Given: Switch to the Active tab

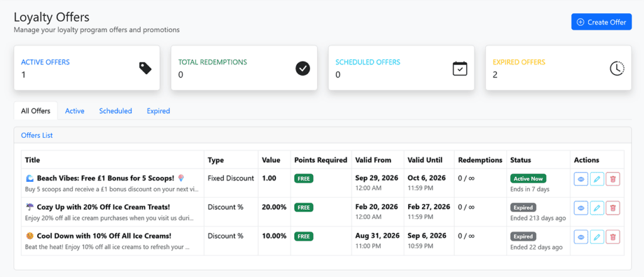Looking at the screenshot, I should (75, 111).
